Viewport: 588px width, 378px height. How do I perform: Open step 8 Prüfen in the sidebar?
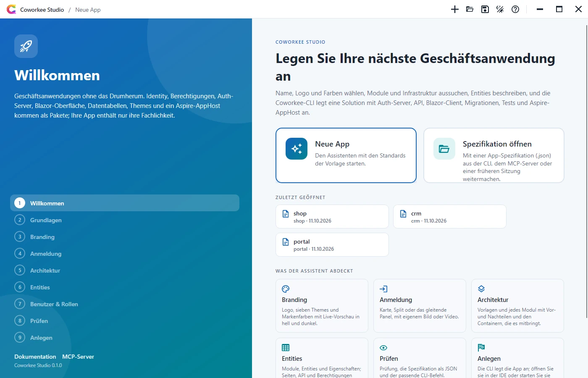coord(125,320)
